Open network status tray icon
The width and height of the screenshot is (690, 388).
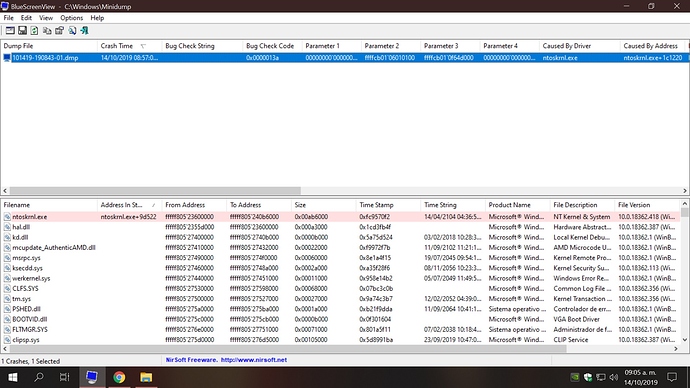click(601, 377)
